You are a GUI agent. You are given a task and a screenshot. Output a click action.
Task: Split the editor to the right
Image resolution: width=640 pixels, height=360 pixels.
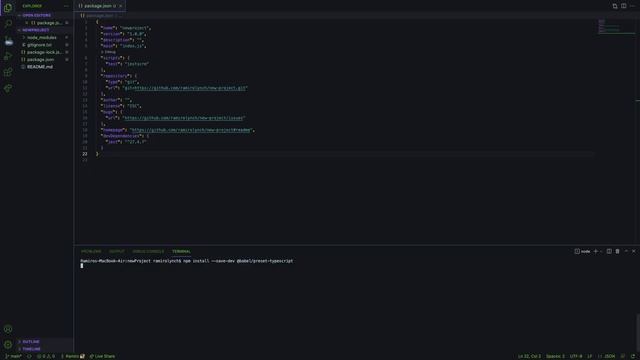[624, 6]
